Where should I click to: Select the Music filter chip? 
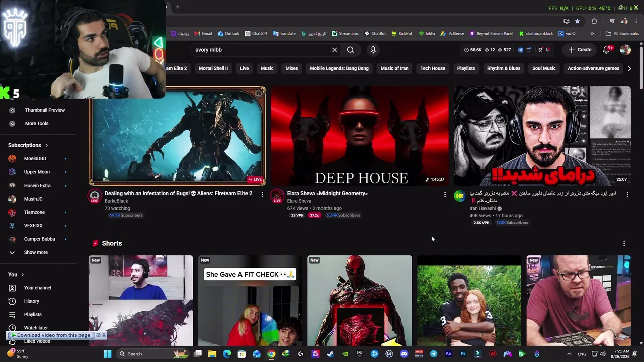267,68
